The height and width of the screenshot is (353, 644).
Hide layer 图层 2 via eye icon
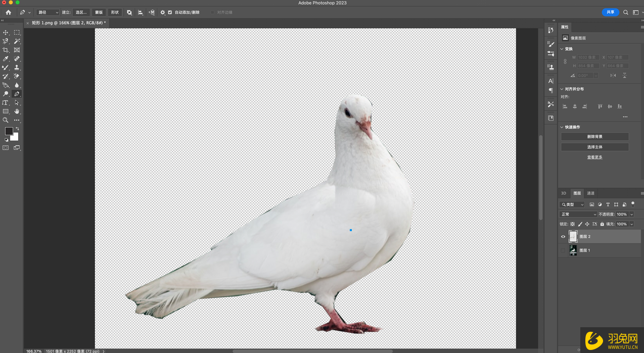click(x=563, y=237)
